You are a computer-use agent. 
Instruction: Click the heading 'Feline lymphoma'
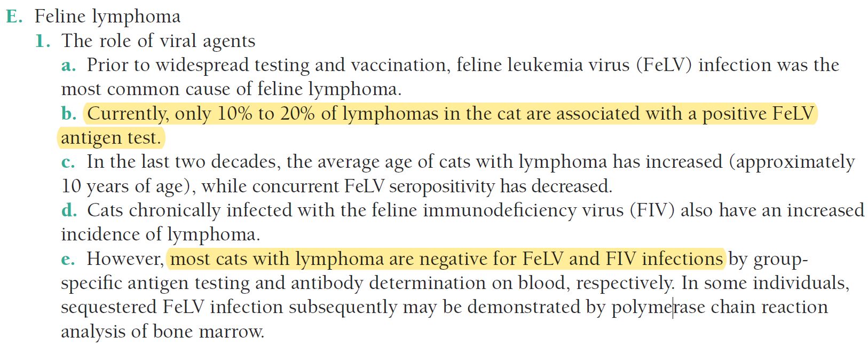(107, 17)
